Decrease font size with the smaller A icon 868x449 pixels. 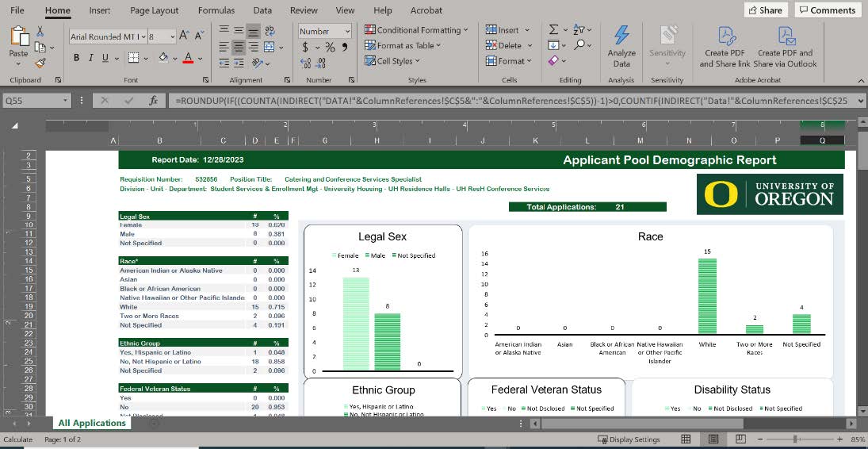click(199, 36)
